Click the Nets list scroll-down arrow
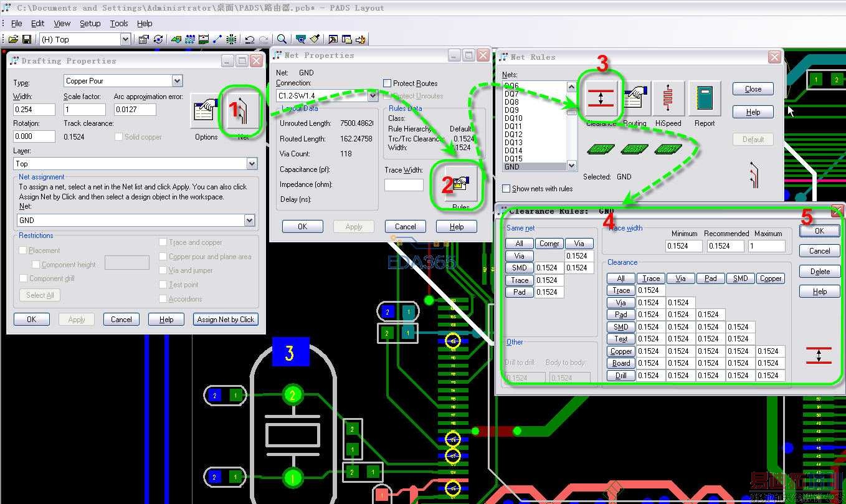 [571, 166]
